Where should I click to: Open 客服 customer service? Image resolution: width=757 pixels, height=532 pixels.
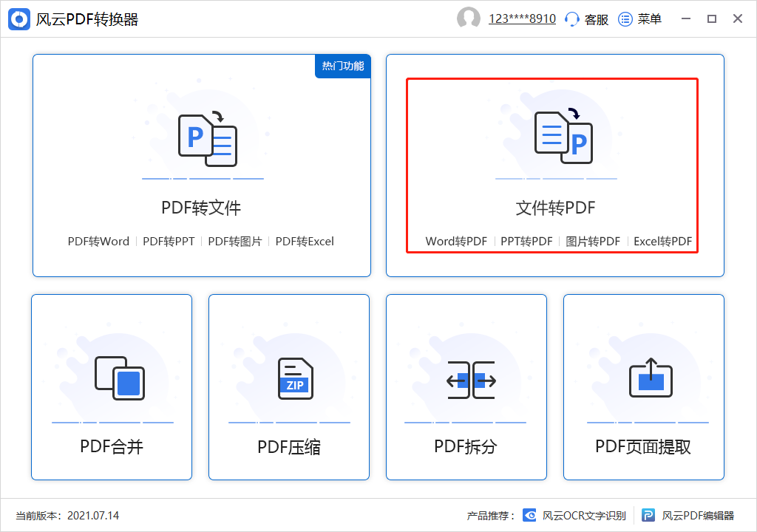(597, 19)
